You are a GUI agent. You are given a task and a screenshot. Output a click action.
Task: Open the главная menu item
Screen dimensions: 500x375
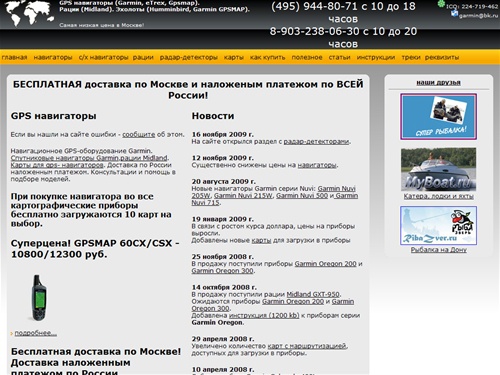[14, 57]
